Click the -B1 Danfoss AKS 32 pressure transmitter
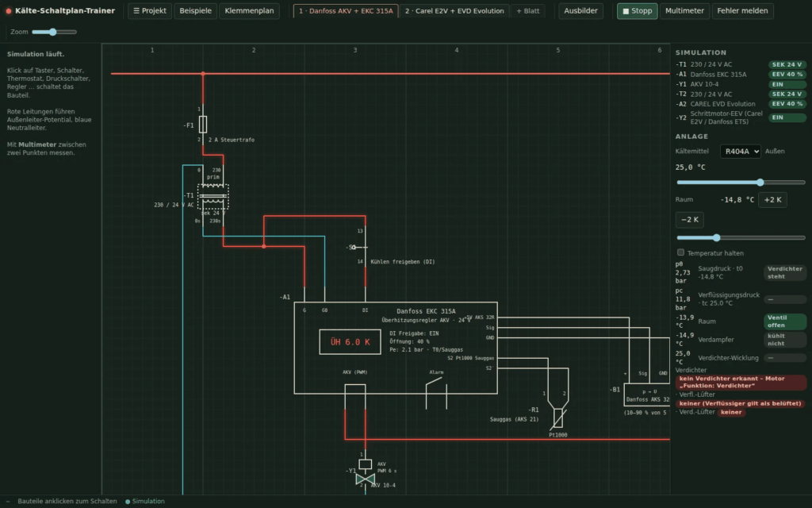The height and width of the screenshot is (508, 812). [647, 395]
